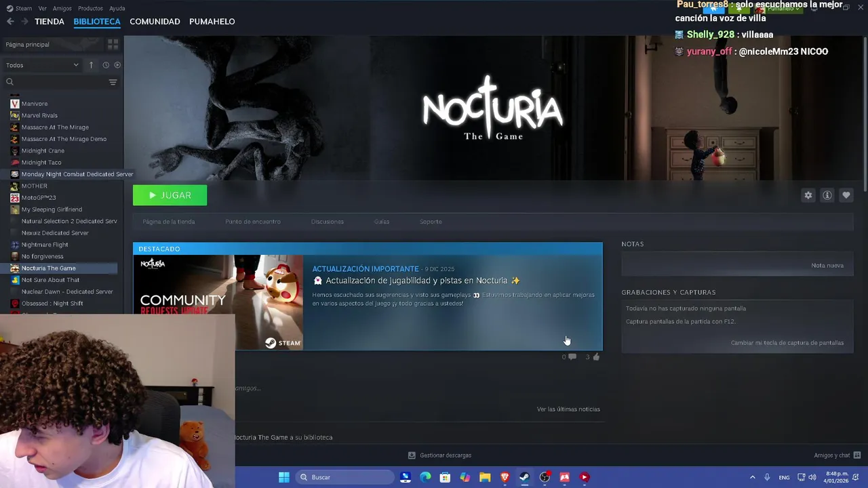Open Steam icon in taskbar
The height and width of the screenshot is (488, 868).
[524, 477]
